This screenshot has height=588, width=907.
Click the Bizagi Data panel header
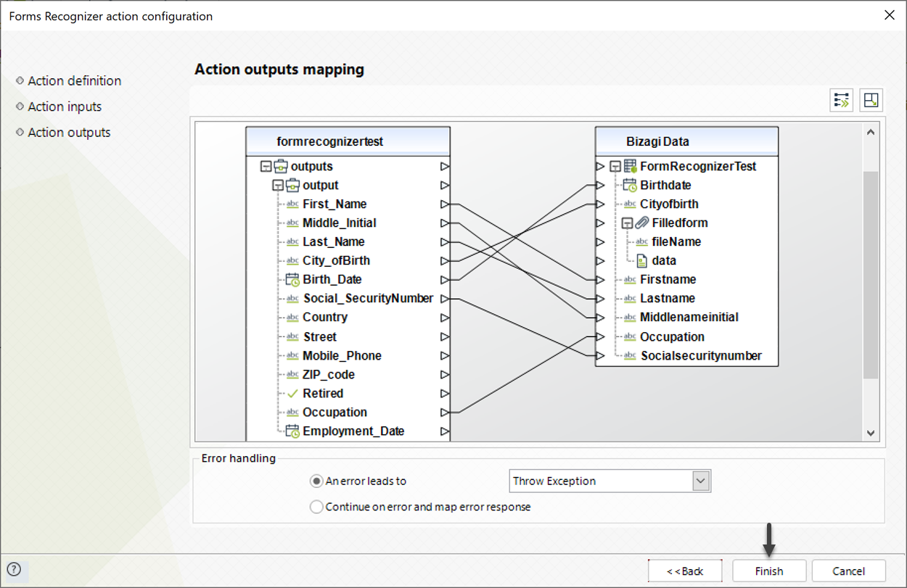(x=686, y=141)
